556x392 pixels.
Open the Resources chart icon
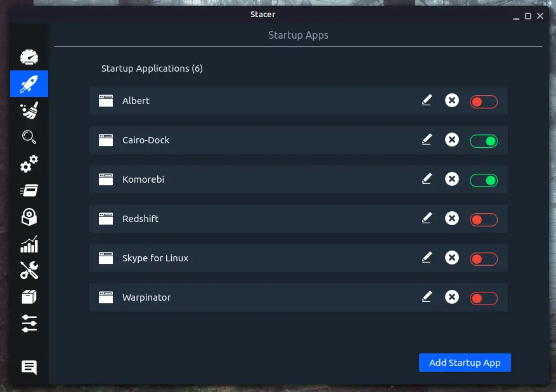pyautogui.click(x=29, y=244)
